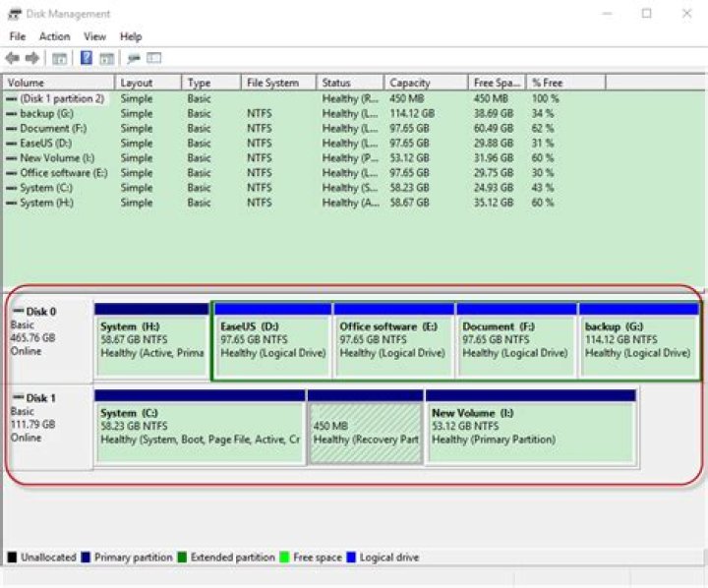Image resolution: width=708 pixels, height=588 pixels.
Task: Sort by the Volume column header
Action: 59,83
